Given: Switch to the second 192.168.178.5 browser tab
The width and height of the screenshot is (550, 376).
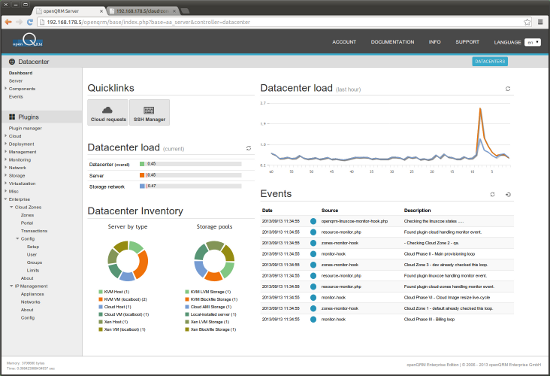Looking at the screenshot, I should tap(142, 11).
